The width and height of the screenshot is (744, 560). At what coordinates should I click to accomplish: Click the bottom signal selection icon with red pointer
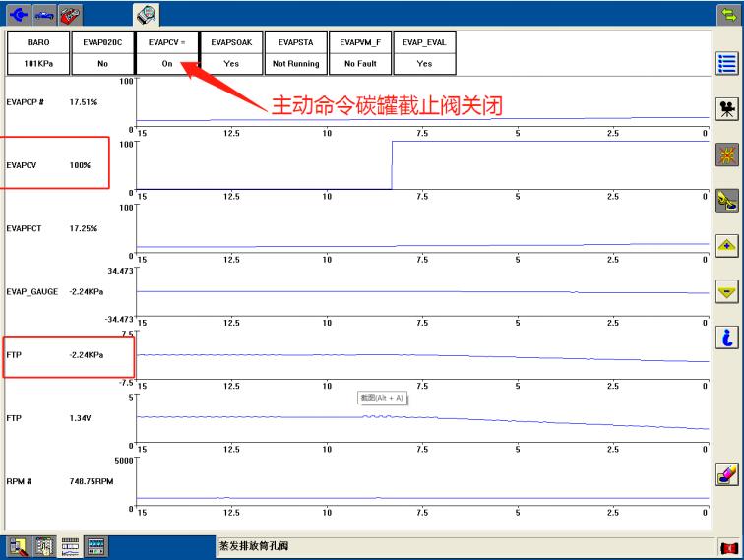(x=18, y=546)
